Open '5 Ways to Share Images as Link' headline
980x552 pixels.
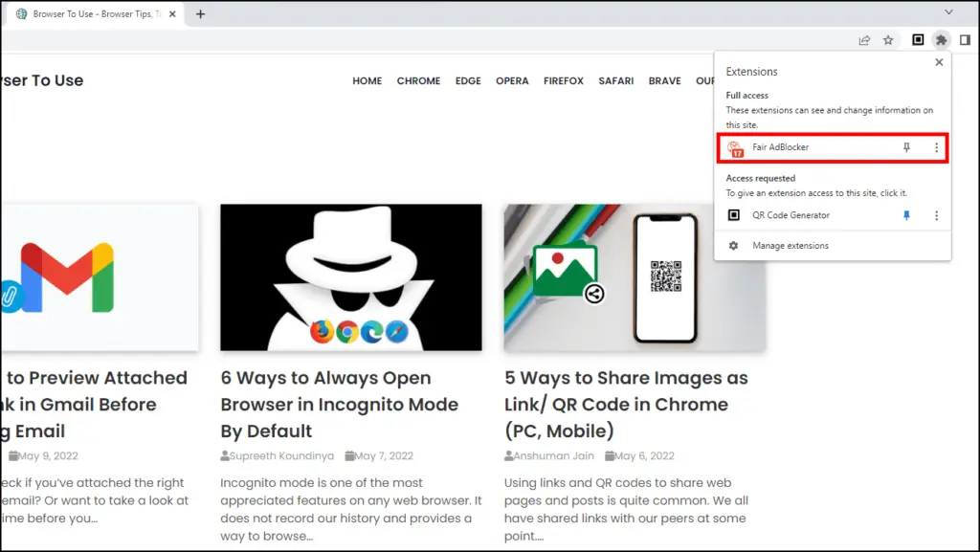point(626,404)
